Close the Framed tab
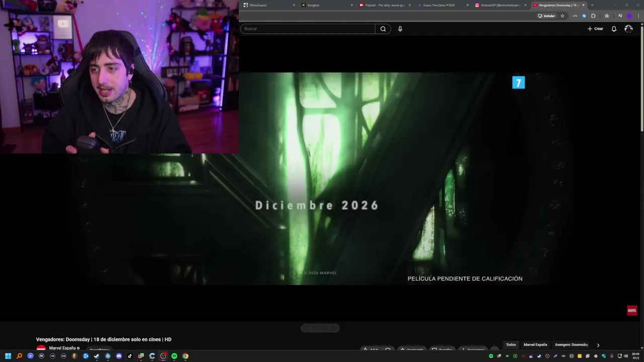644x362 pixels. 410,5
